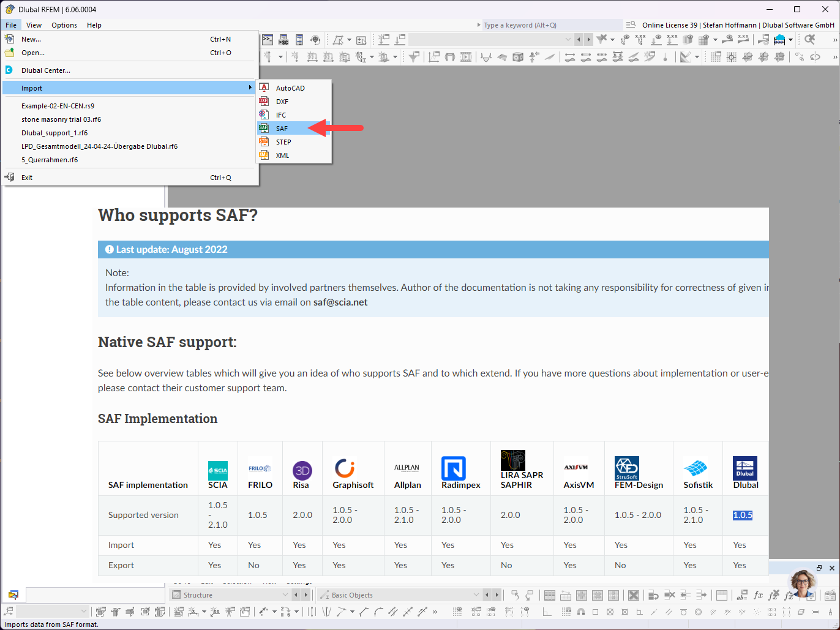Click the keyword search icon beside the Alt+Q box

click(x=630, y=24)
